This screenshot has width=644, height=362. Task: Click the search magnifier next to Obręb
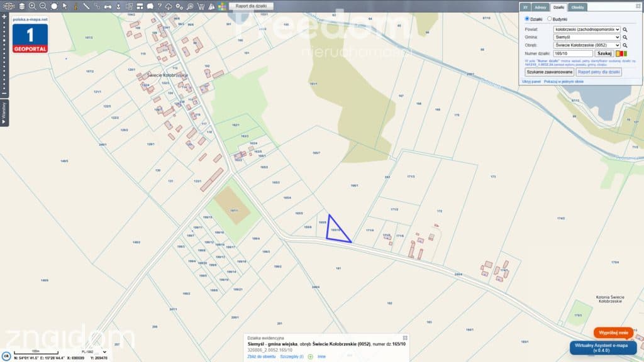coord(625,45)
